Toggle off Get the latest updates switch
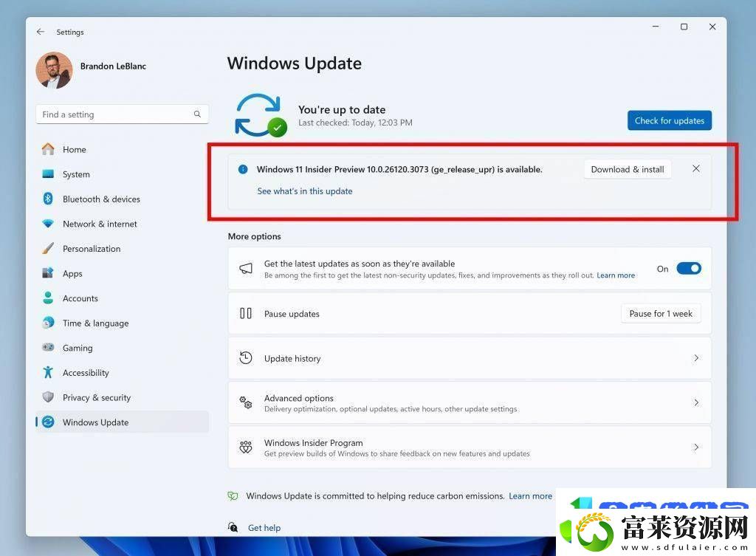The image size is (756, 556). pyautogui.click(x=689, y=269)
